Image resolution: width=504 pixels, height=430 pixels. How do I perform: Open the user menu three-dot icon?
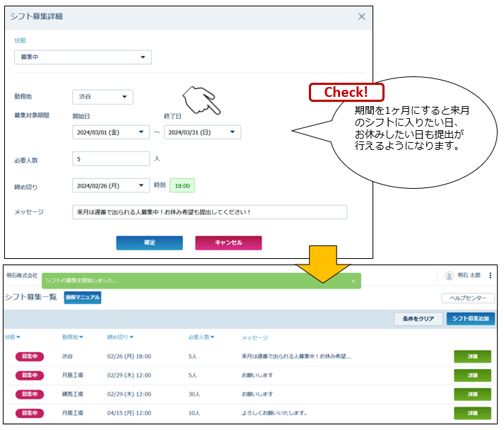(x=490, y=275)
